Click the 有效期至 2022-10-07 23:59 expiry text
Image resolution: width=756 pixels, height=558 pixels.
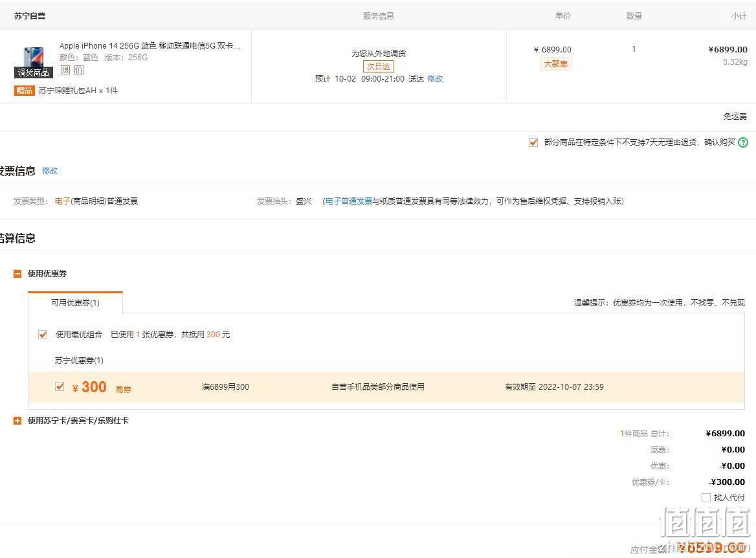554,387
